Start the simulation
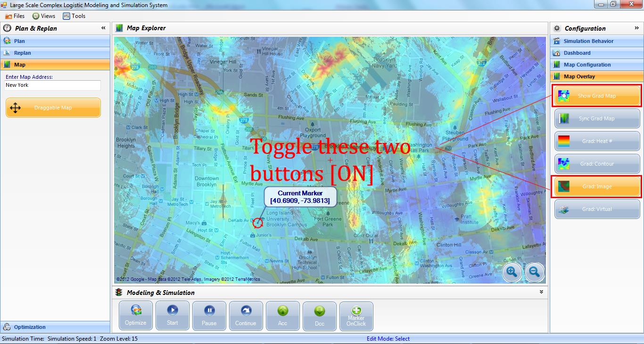 coord(173,316)
